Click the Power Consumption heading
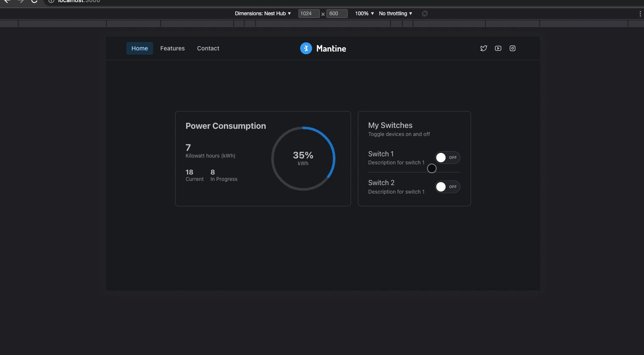The height and width of the screenshot is (355, 644). tap(226, 126)
